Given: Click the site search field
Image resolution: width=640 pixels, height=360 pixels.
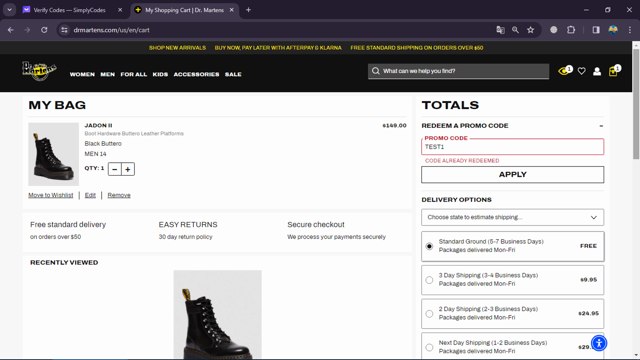Looking at the screenshot, I should (458, 71).
